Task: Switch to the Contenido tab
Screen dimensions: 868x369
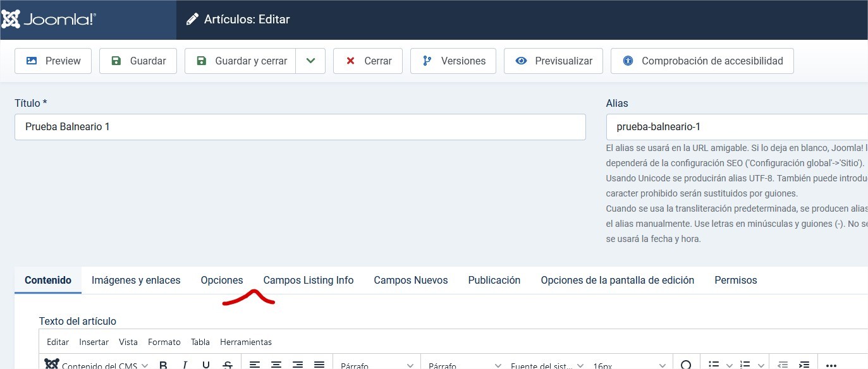Action: point(48,280)
